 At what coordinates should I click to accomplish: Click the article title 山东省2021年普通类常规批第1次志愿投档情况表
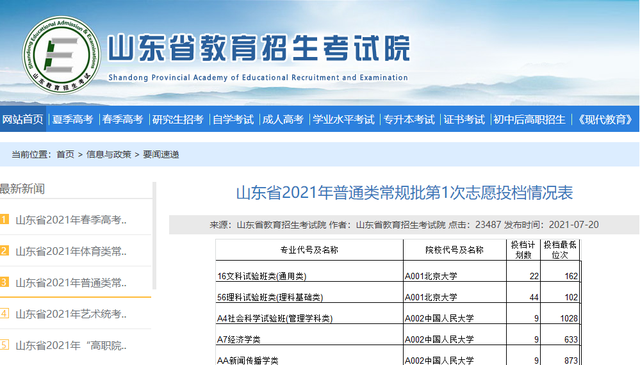404,193
